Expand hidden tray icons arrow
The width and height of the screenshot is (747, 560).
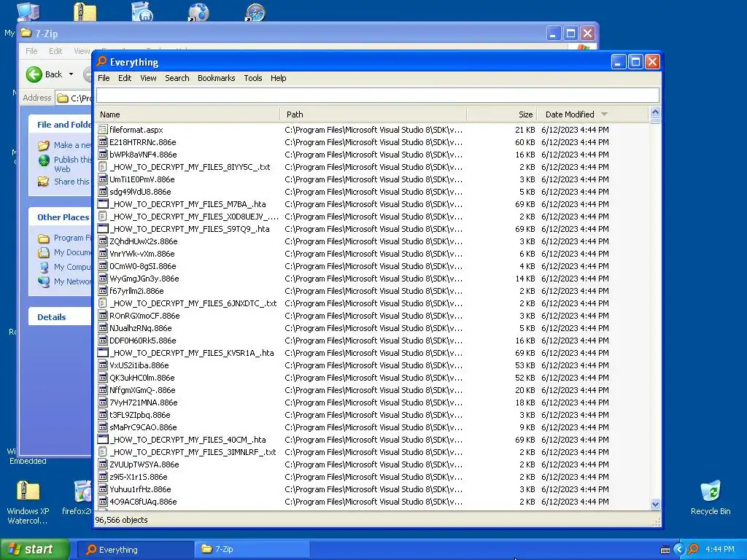pos(679,550)
